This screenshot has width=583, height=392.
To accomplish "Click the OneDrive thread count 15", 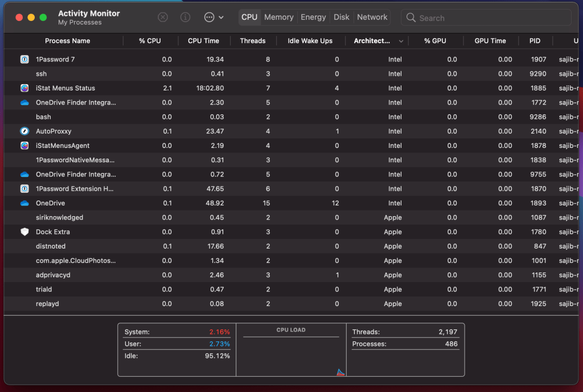I will [266, 203].
